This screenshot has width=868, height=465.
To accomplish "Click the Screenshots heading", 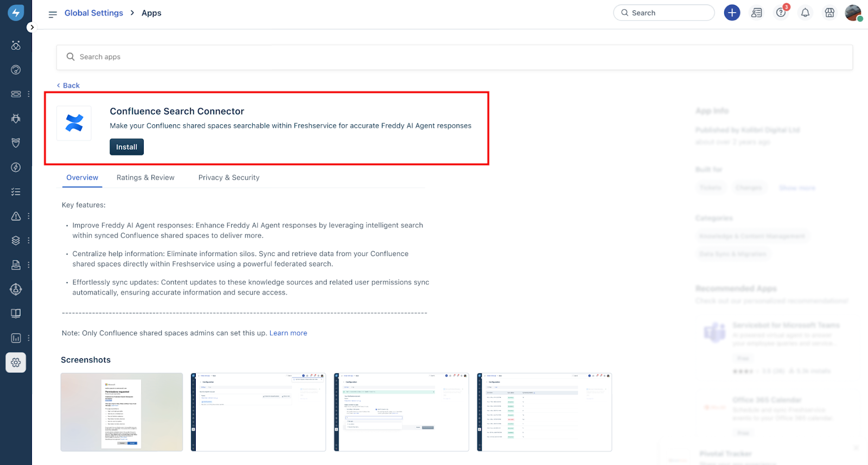I will click(86, 360).
